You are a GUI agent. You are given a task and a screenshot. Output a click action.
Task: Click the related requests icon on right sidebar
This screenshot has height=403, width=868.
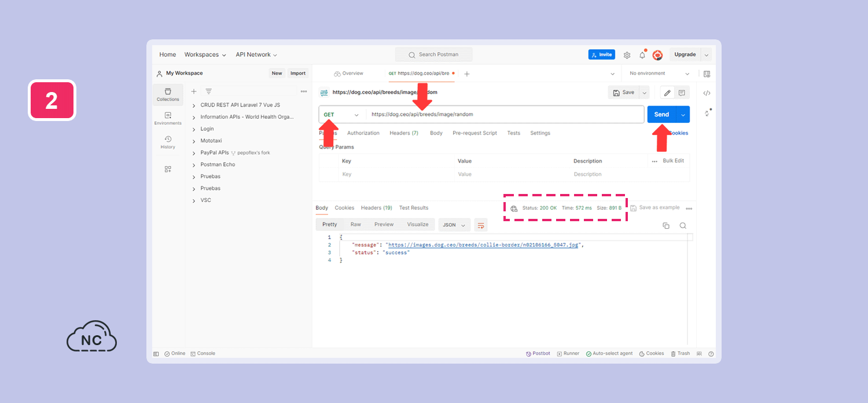coord(707,113)
